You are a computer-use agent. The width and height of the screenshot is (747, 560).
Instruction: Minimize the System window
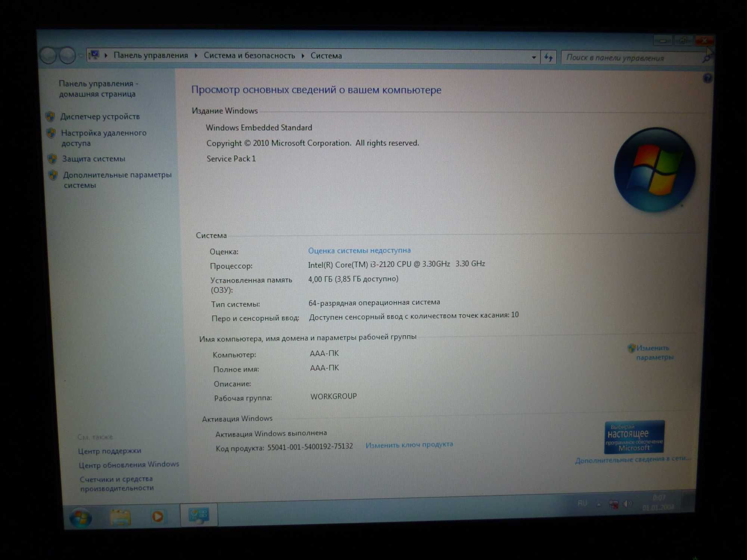point(663,40)
